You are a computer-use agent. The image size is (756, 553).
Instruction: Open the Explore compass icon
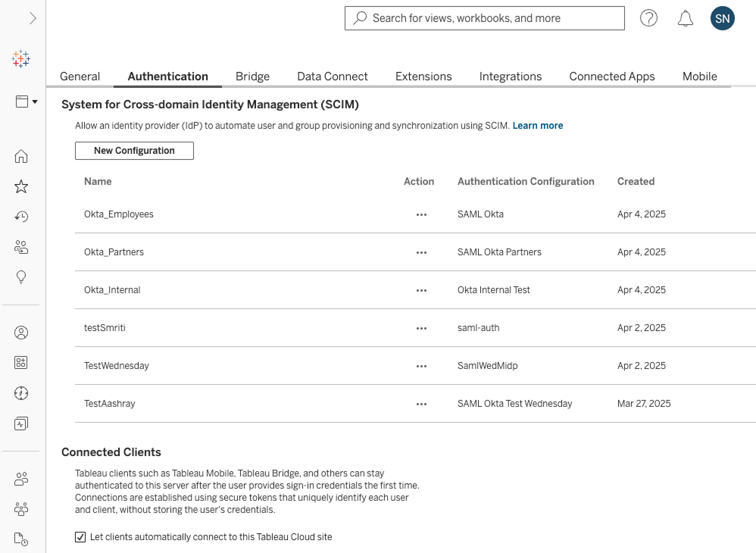pos(21,393)
